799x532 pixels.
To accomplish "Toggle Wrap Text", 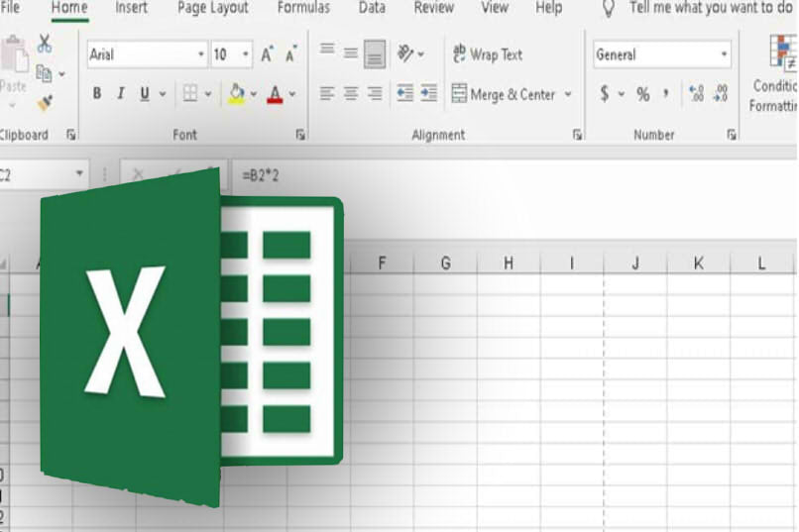I will coord(488,53).
